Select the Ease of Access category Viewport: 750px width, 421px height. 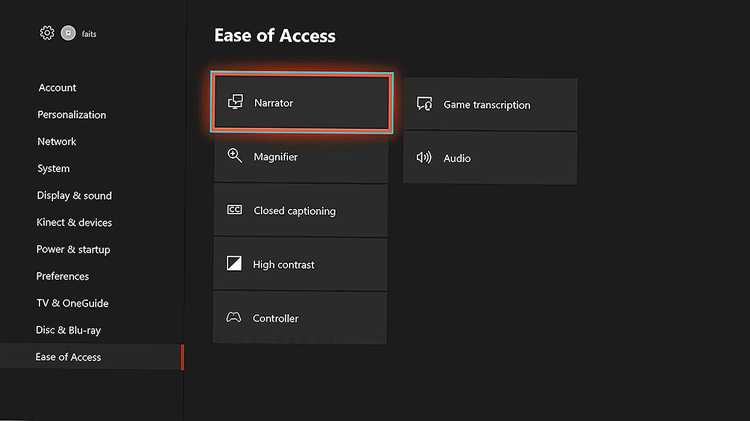(68, 357)
